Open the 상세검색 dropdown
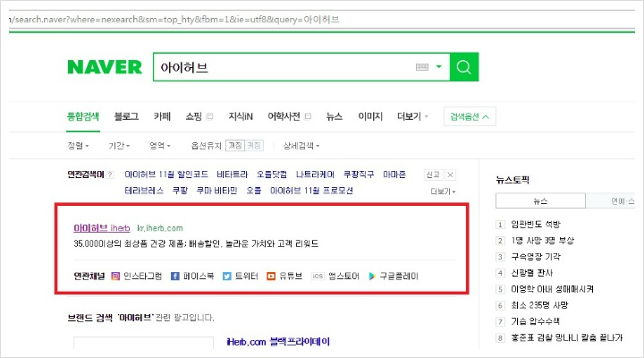The width and height of the screenshot is (644, 358). [301, 146]
